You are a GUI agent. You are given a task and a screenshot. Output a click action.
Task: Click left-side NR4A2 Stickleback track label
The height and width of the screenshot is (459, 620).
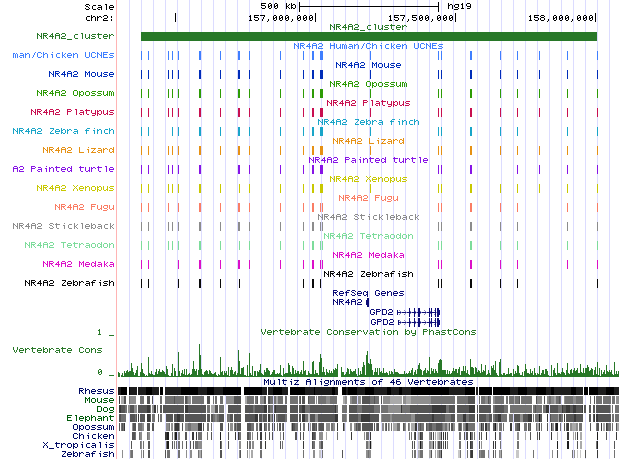point(63,226)
